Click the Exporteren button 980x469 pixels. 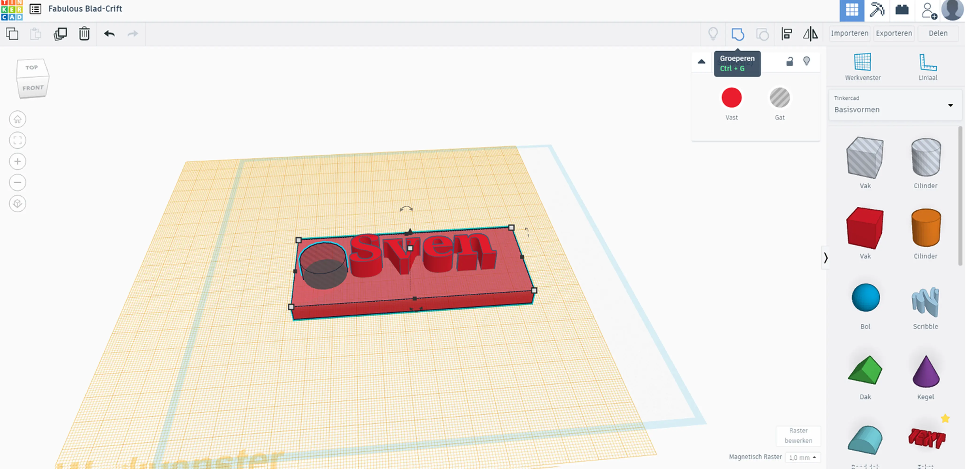point(894,34)
